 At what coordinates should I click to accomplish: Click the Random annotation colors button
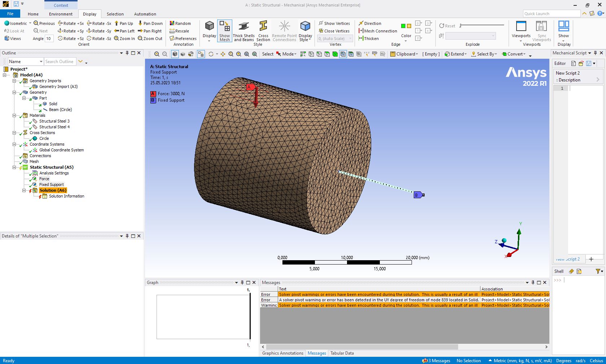[180, 23]
